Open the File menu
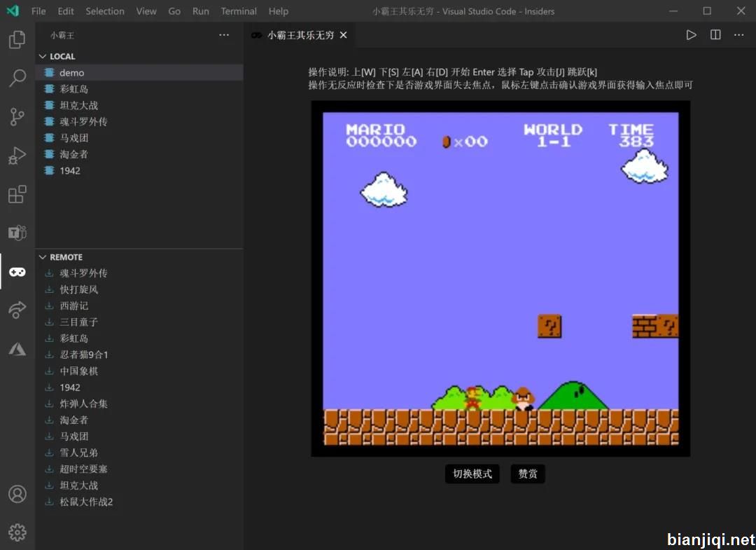The width and height of the screenshot is (756, 550). [x=38, y=11]
